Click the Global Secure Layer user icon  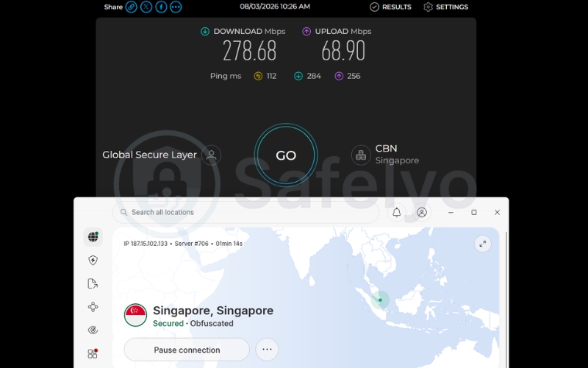[x=211, y=155]
